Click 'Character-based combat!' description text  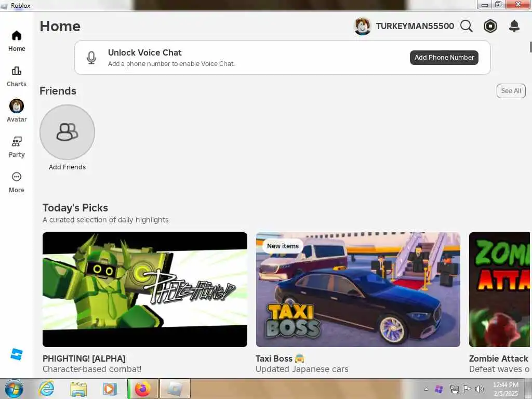pyautogui.click(x=92, y=369)
